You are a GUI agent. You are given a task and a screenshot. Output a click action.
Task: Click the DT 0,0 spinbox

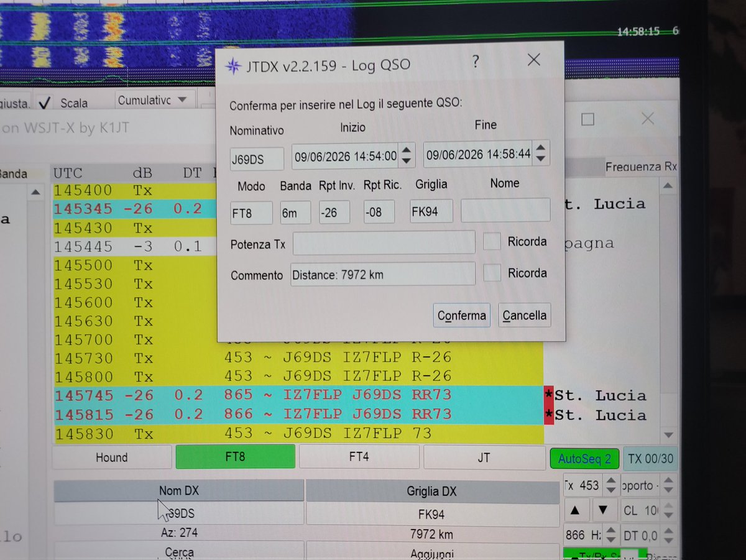tap(650, 535)
